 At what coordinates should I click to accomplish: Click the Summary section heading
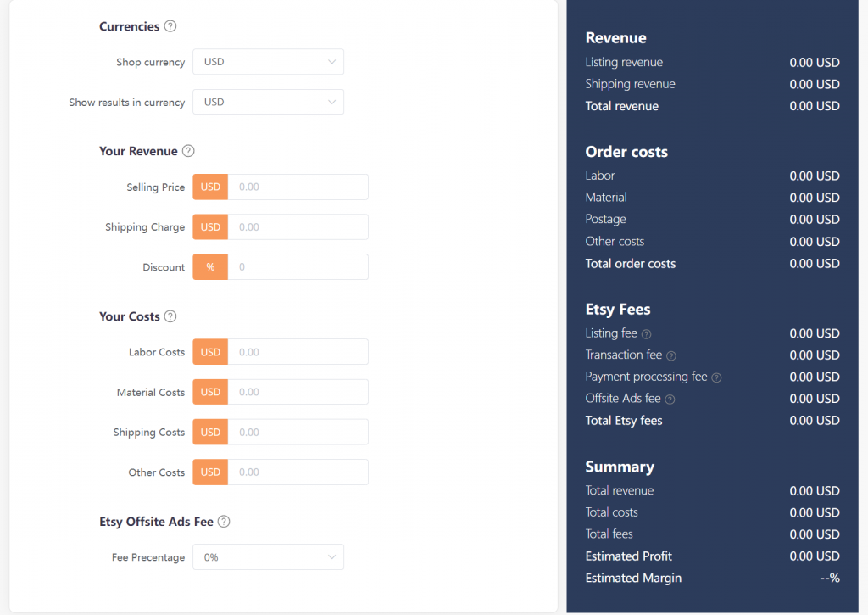(x=620, y=467)
